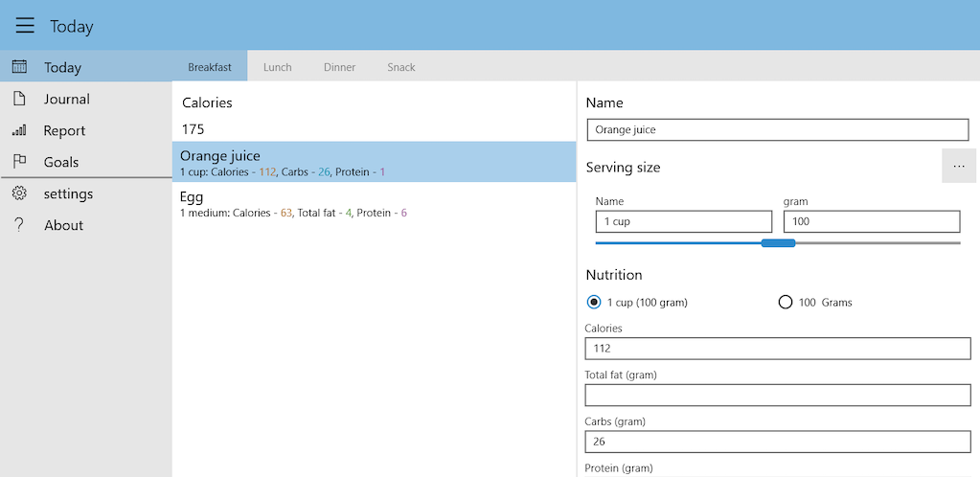This screenshot has height=477, width=980.
Task: Switch to the Dinner tab
Action: coord(339,67)
